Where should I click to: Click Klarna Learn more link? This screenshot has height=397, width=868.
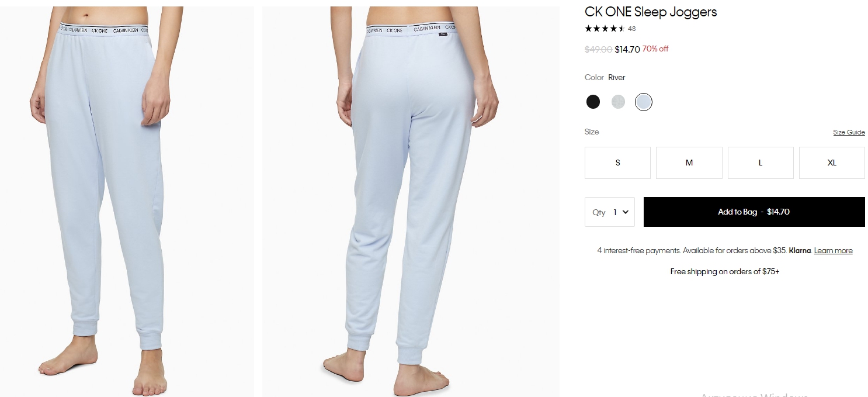833,251
